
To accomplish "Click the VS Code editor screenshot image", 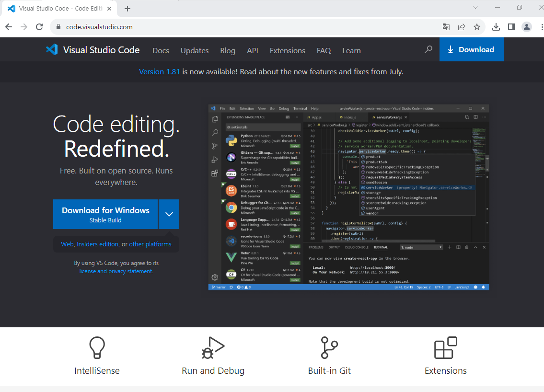I will pyautogui.click(x=348, y=197).
